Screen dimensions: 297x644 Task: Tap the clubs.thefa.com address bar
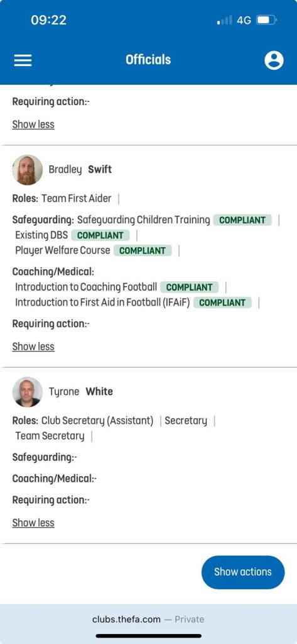[148, 619]
